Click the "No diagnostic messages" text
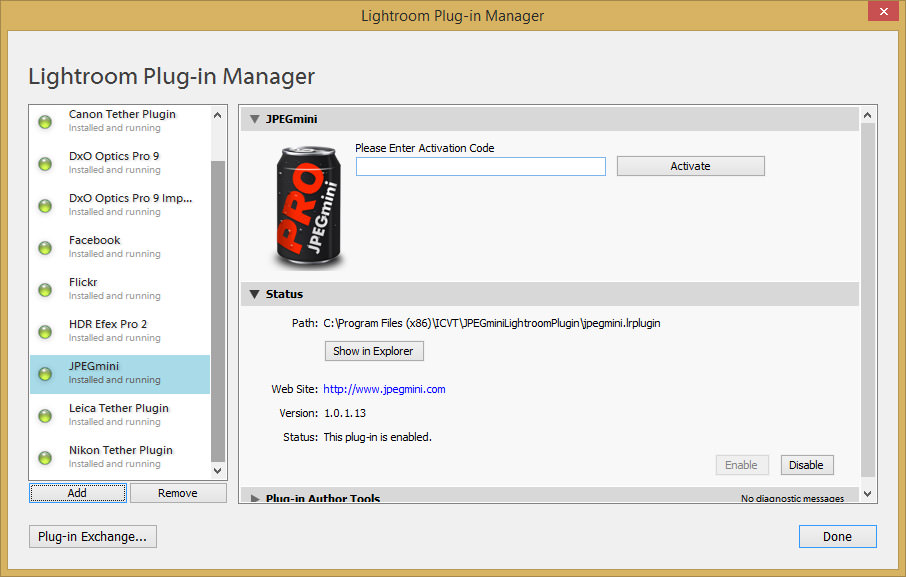906x577 pixels. pos(792,498)
